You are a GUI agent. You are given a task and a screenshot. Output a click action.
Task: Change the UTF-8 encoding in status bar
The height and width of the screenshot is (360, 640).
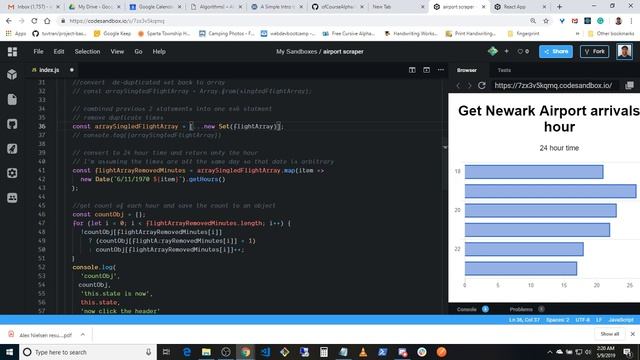582,320
